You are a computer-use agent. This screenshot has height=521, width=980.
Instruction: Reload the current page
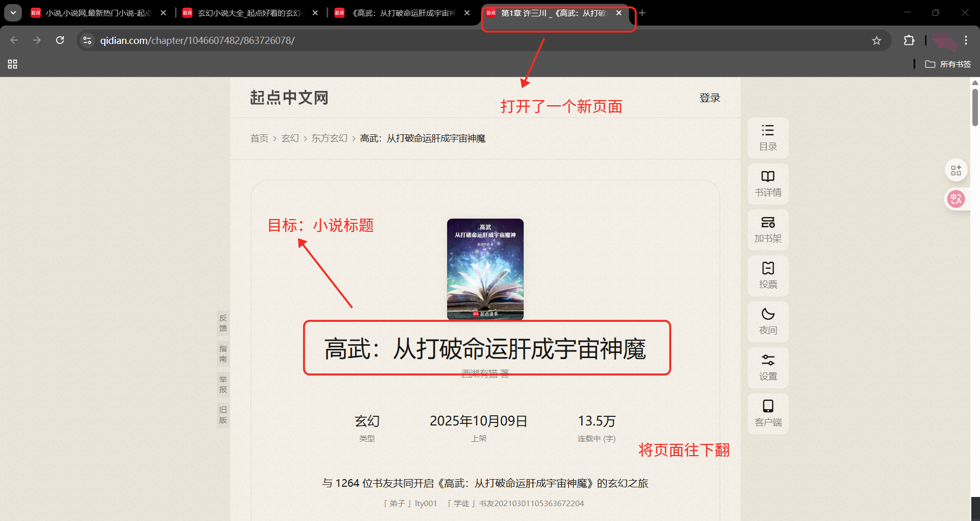coord(60,40)
